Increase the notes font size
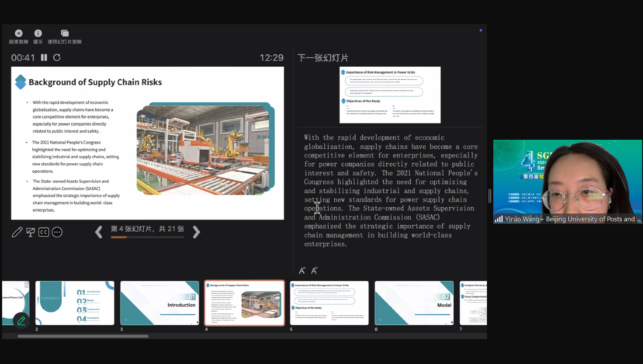Viewport: 643px width, 364px height. pyautogui.click(x=302, y=271)
